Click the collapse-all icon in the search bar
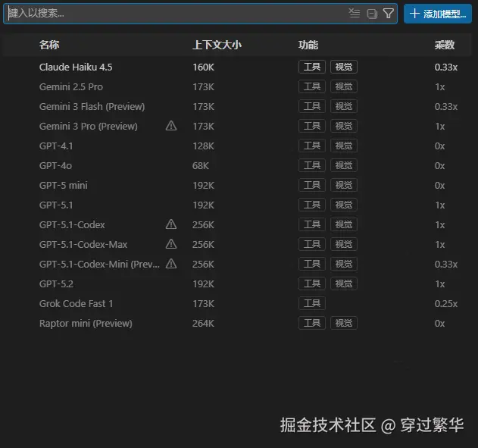The width and height of the screenshot is (478, 448). point(372,14)
